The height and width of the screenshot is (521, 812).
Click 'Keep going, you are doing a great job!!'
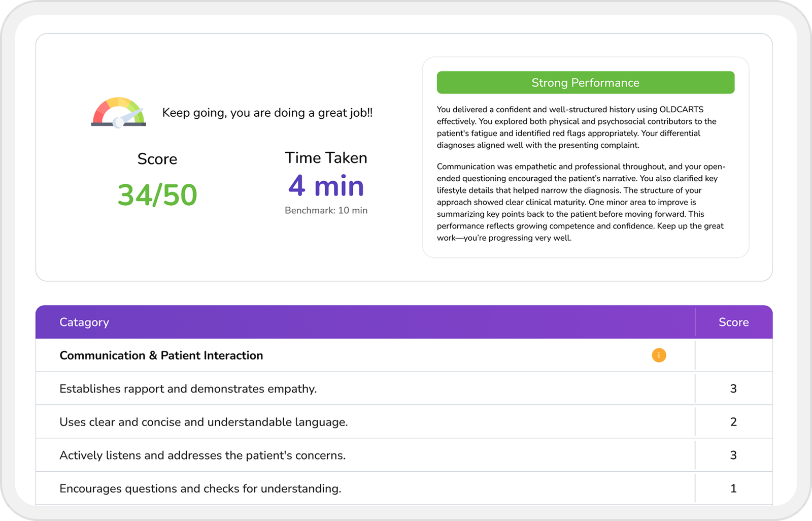267,113
